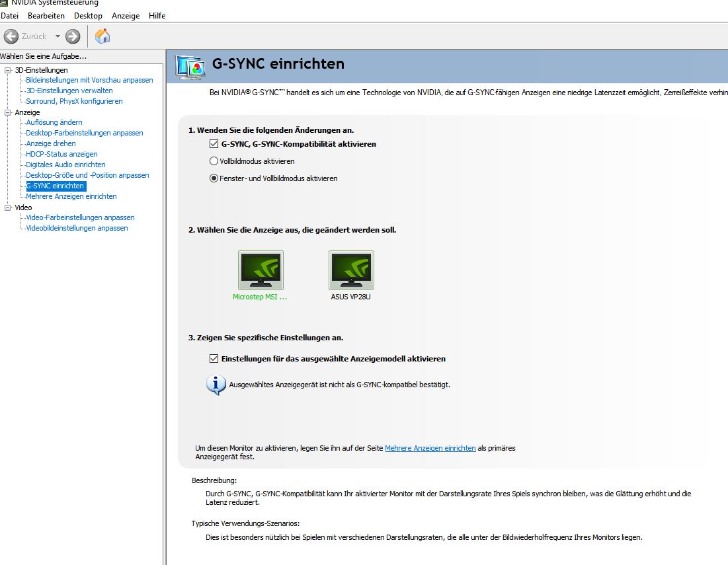Go to the Home page icon
The image size is (728, 565).
pos(102,36)
